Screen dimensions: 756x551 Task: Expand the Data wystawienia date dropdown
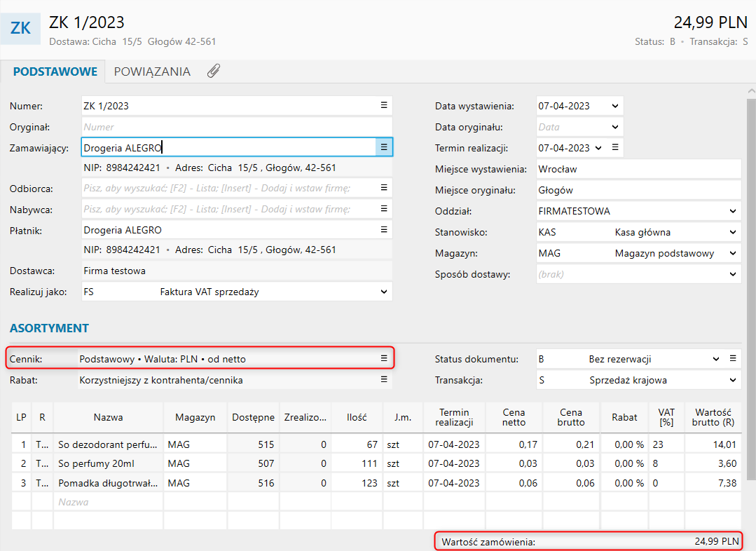(614, 107)
